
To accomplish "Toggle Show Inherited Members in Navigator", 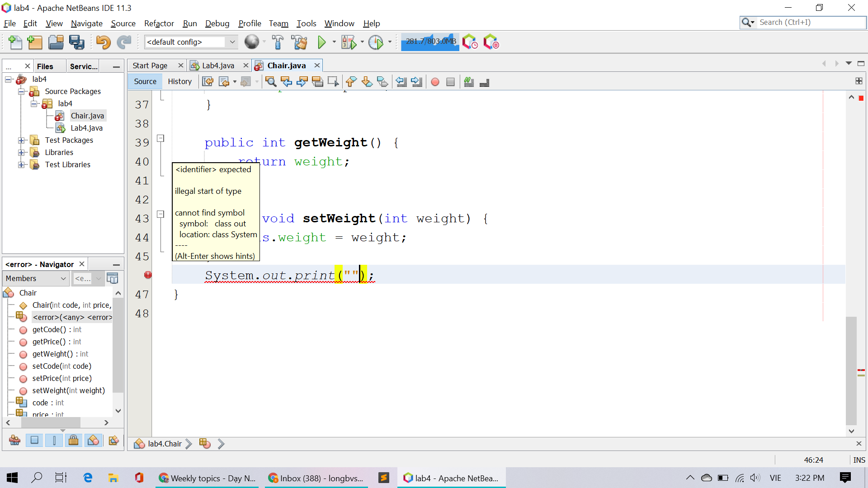I will point(15,440).
